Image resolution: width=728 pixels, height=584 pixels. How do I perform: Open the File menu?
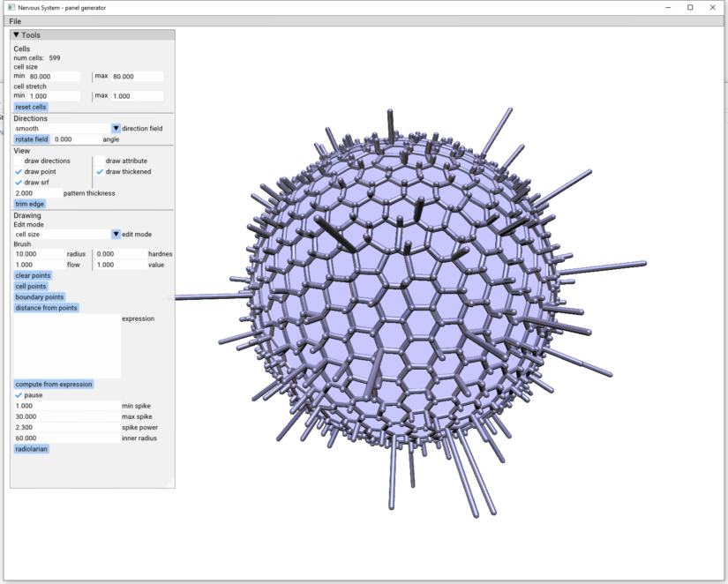click(14, 21)
